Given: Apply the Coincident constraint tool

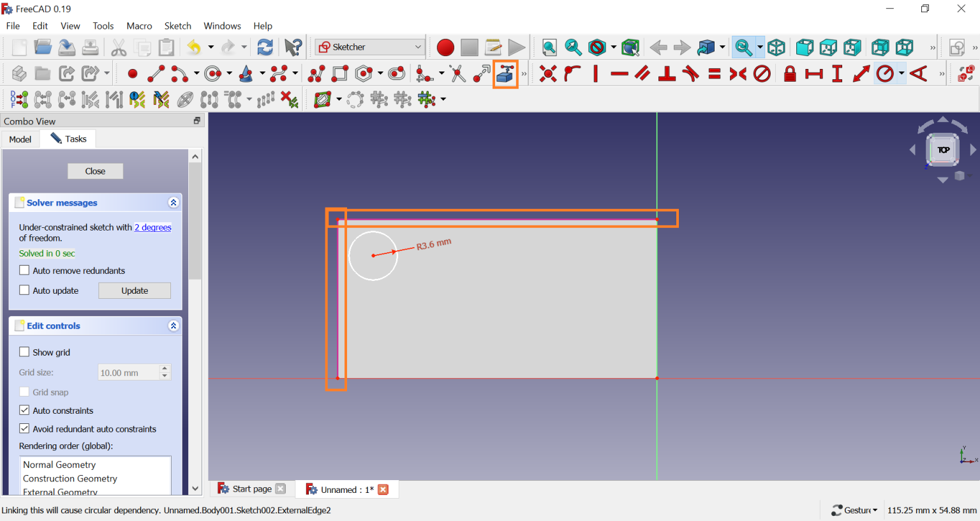Looking at the screenshot, I should 547,74.
